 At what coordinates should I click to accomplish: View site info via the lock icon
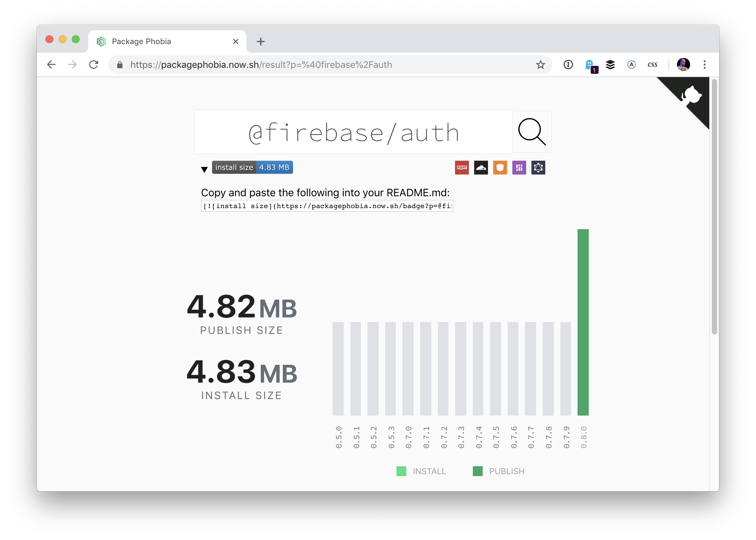120,65
